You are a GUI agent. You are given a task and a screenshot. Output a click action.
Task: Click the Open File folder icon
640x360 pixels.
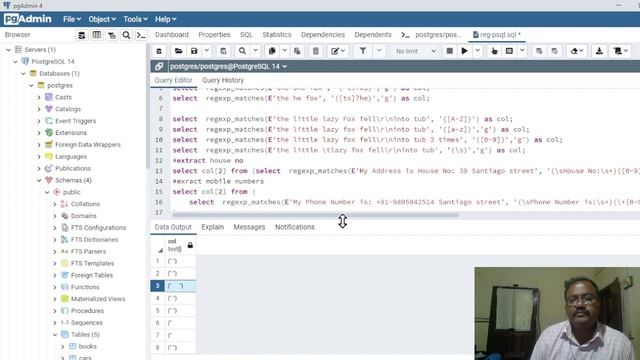point(178,51)
